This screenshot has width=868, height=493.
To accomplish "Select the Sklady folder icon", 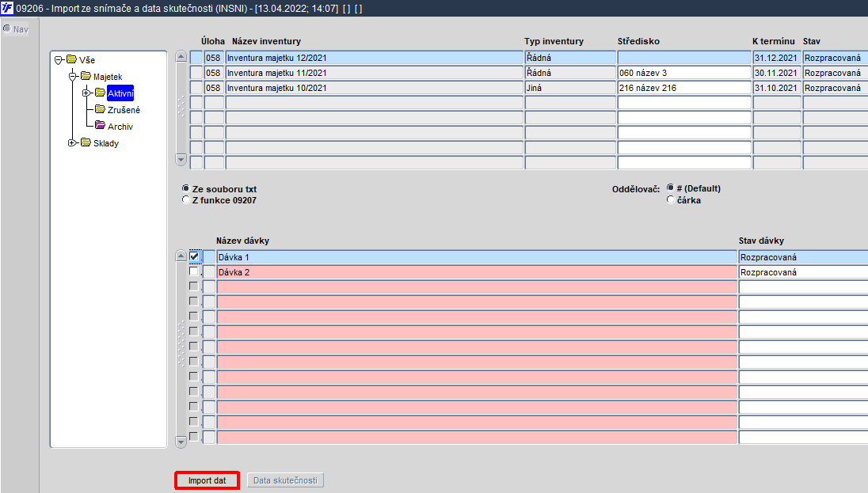I will [86, 142].
